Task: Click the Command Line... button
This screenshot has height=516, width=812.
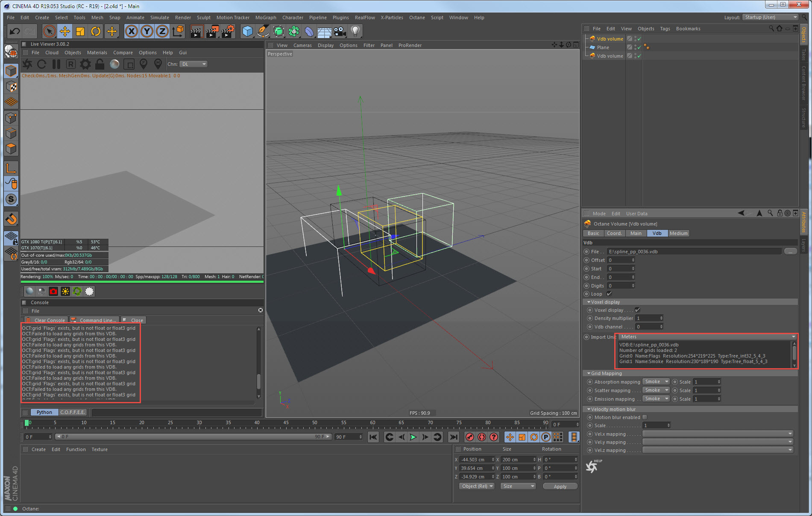Action: pos(94,320)
